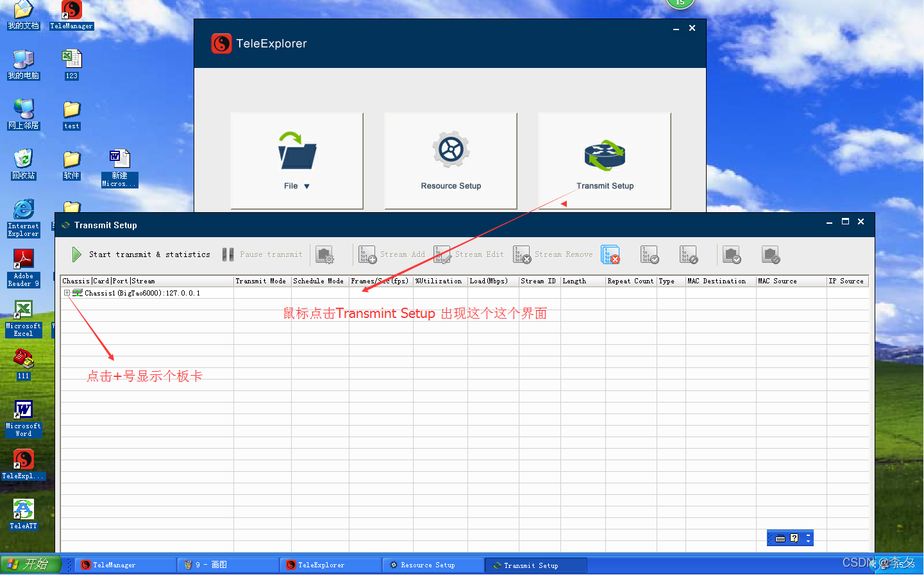This screenshot has width=924, height=575.
Task: Switch to Transmit Setup taskbar button
Action: (536, 565)
